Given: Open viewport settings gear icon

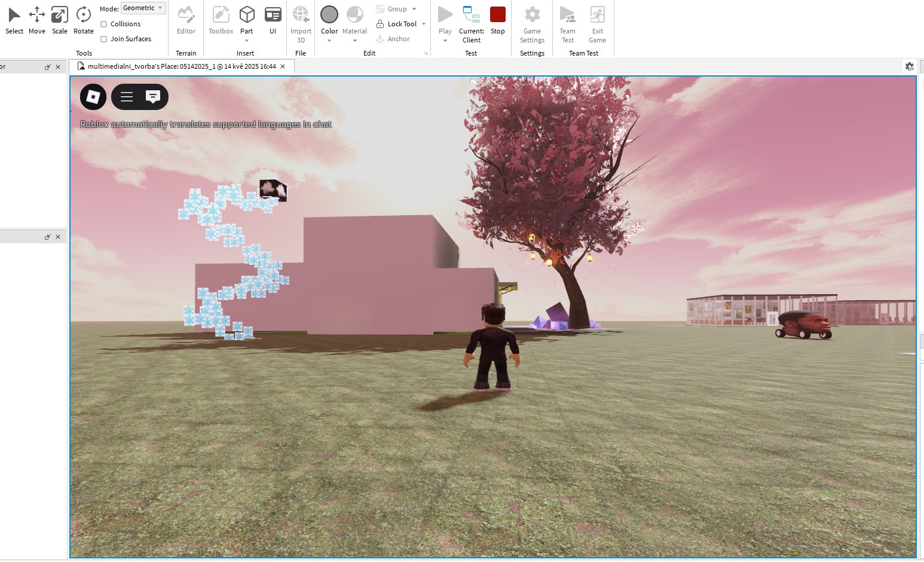Looking at the screenshot, I should 910,66.
